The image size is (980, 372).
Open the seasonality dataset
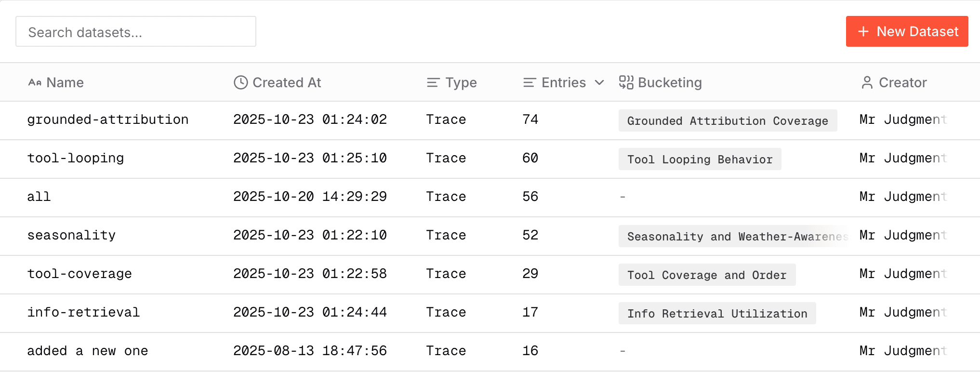[71, 235]
